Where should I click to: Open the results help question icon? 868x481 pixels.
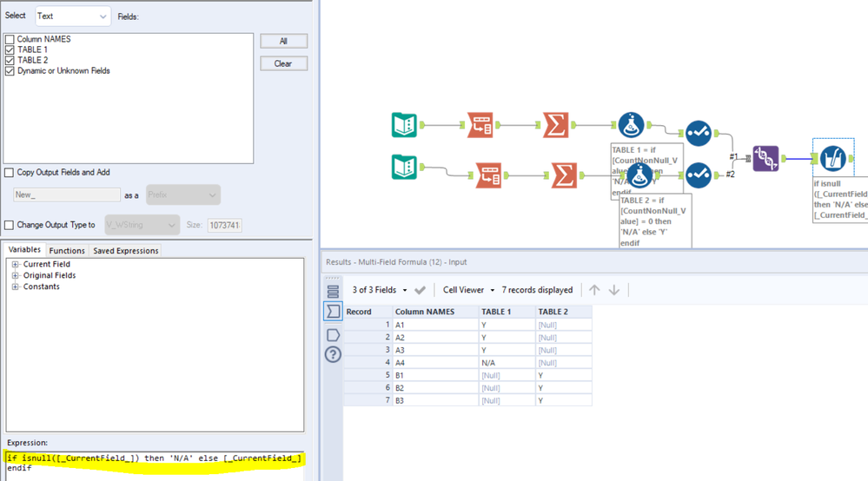click(333, 354)
